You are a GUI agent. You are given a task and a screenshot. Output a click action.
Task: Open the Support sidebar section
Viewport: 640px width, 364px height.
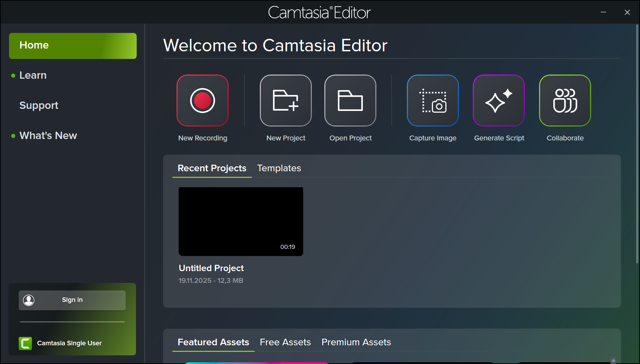[x=39, y=105]
